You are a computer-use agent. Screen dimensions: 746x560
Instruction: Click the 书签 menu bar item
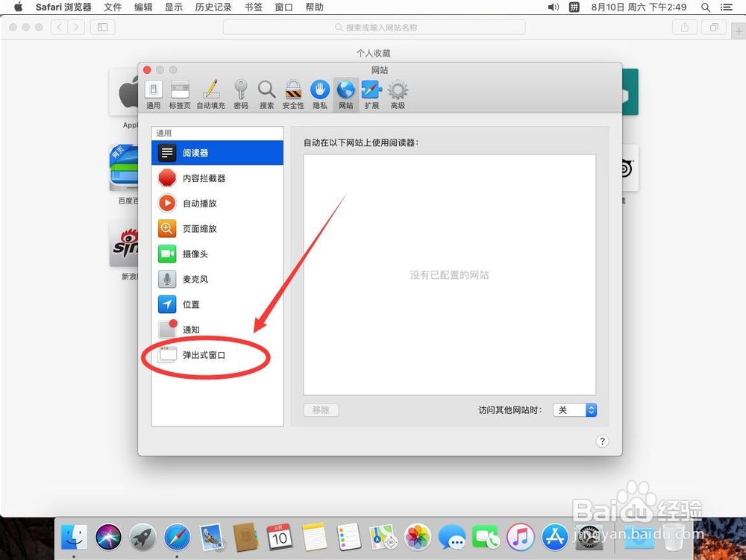click(255, 7)
